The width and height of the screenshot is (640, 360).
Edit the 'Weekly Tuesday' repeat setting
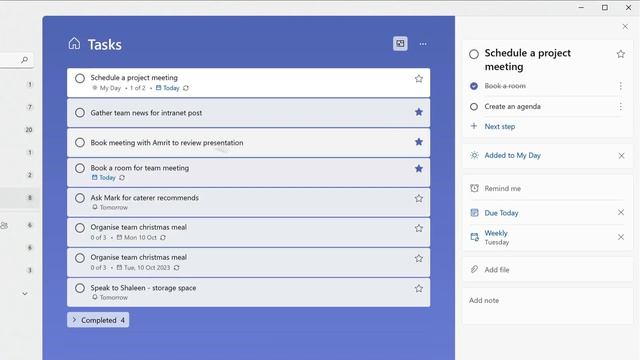click(x=497, y=237)
